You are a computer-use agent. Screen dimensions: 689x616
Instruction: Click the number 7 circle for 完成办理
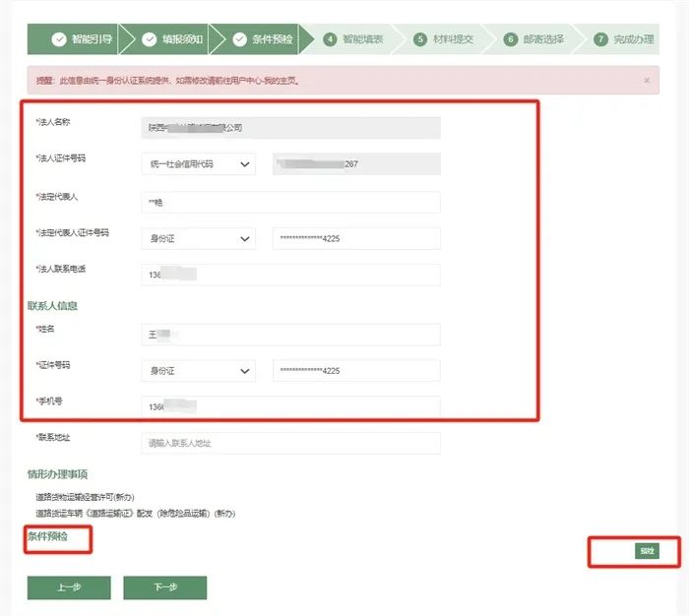[600, 39]
